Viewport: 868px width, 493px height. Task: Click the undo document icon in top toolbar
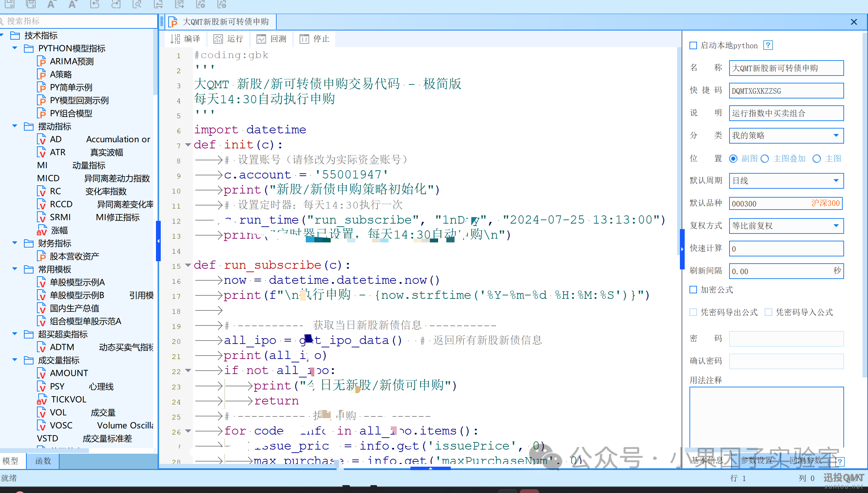[94, 4]
